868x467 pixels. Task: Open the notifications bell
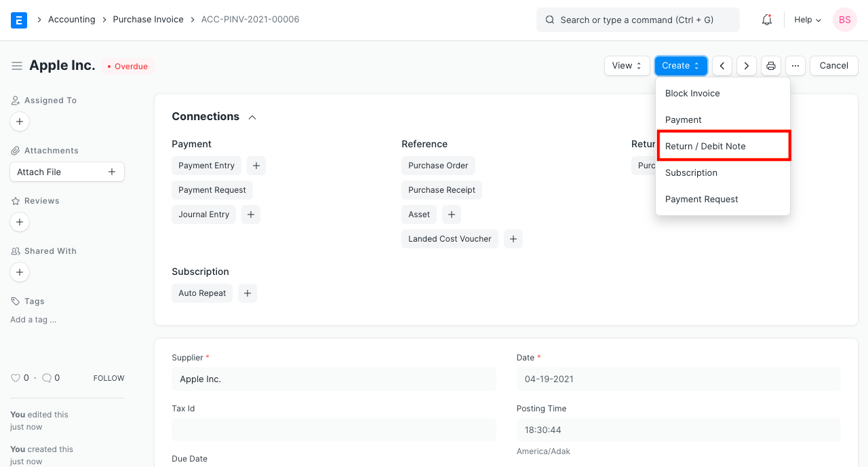[767, 20]
